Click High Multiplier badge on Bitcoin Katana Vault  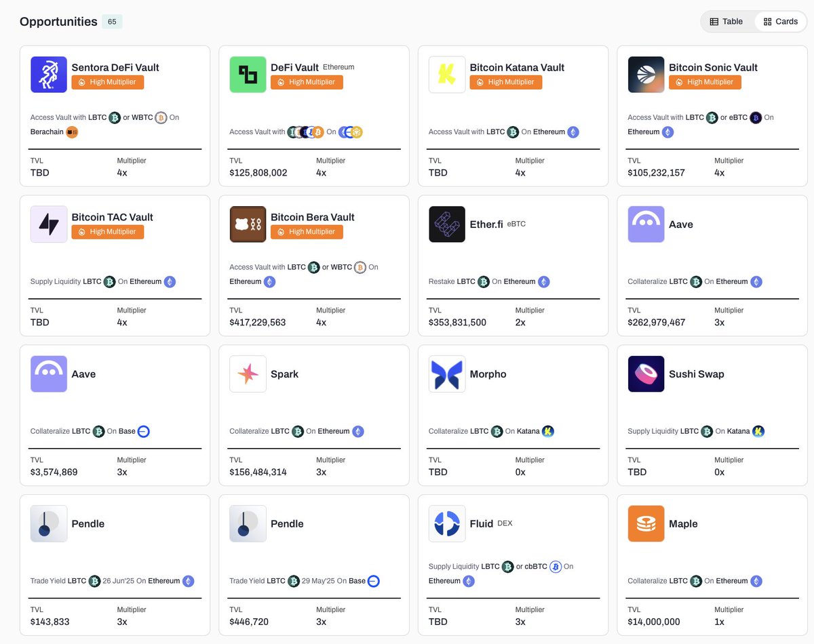coord(506,82)
